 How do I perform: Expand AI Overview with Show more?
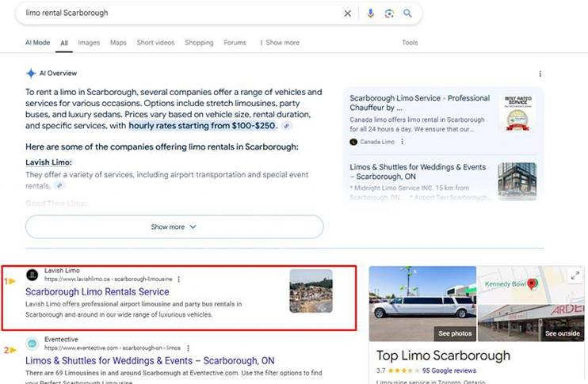tap(174, 227)
